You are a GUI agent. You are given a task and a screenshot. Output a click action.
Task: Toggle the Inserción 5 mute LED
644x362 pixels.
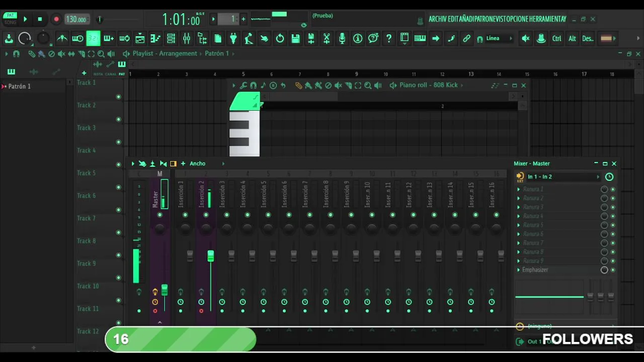pos(268,215)
